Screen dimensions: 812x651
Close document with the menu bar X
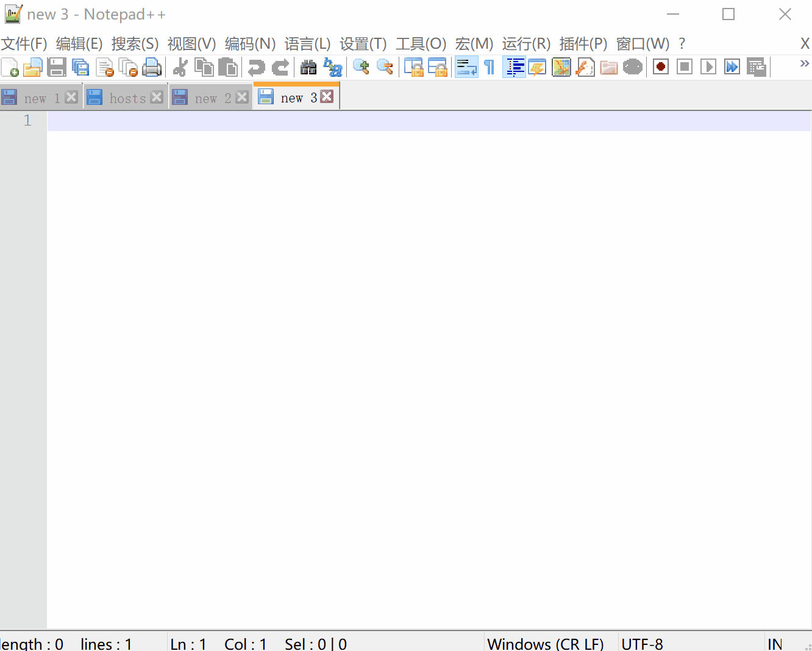pos(805,44)
